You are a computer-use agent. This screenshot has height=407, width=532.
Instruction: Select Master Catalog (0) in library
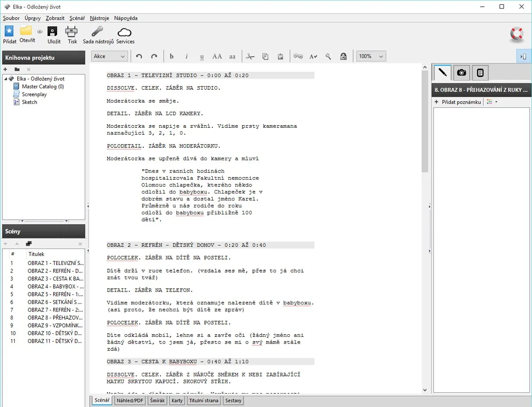pos(43,87)
